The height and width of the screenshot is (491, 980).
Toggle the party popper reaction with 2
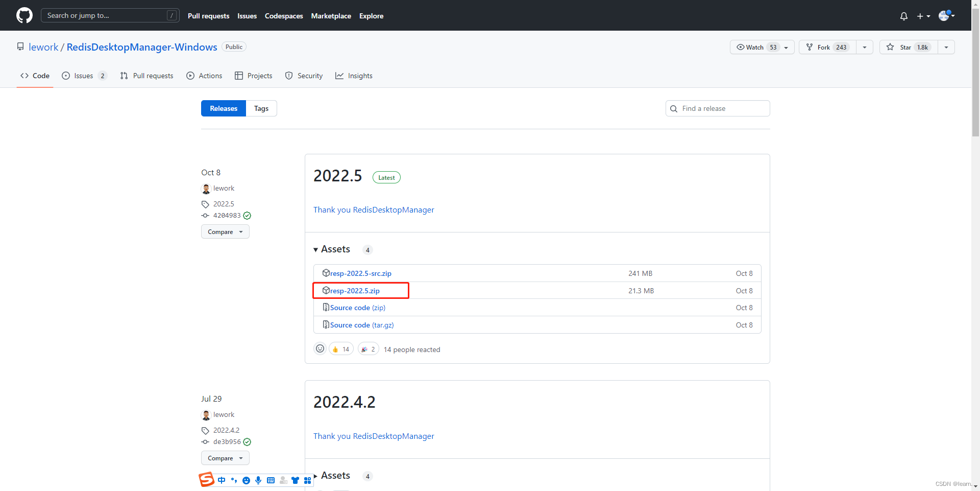[369, 349]
